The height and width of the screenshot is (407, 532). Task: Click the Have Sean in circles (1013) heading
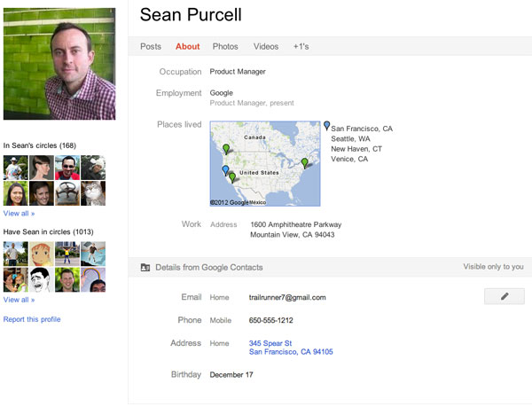click(x=48, y=232)
